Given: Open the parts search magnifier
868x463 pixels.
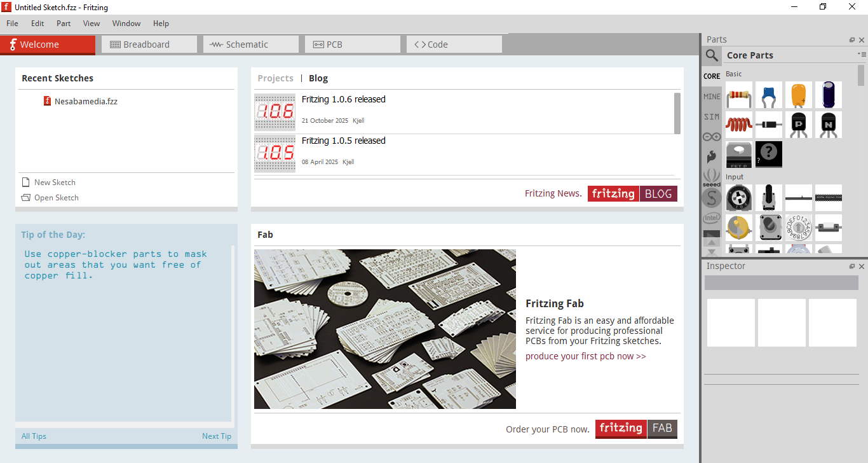Looking at the screenshot, I should click(x=712, y=55).
